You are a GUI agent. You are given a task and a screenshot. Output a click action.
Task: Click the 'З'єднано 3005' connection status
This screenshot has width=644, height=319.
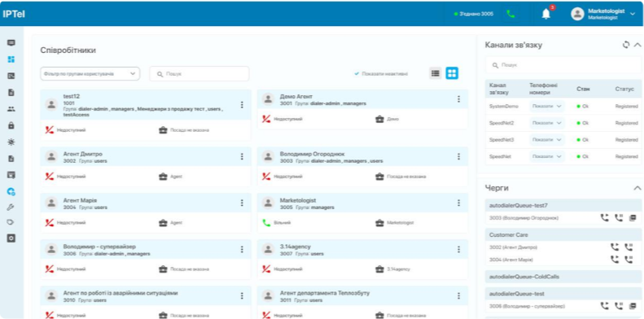pyautogui.click(x=474, y=14)
